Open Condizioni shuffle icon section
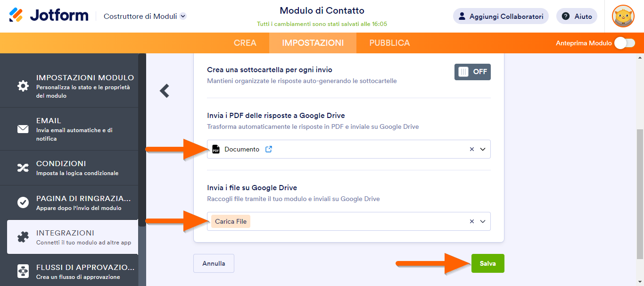The width and height of the screenshot is (644, 286). coord(23,168)
